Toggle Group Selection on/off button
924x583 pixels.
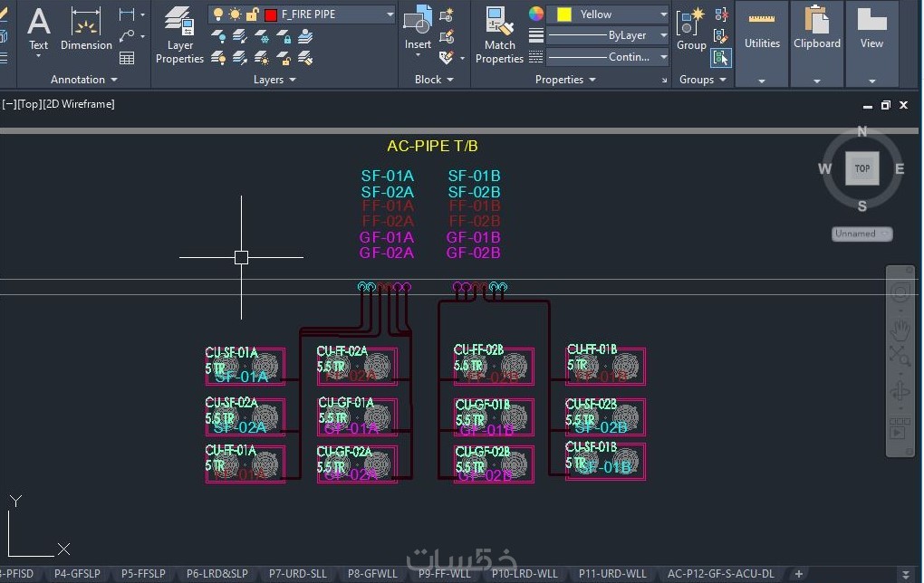[721, 58]
